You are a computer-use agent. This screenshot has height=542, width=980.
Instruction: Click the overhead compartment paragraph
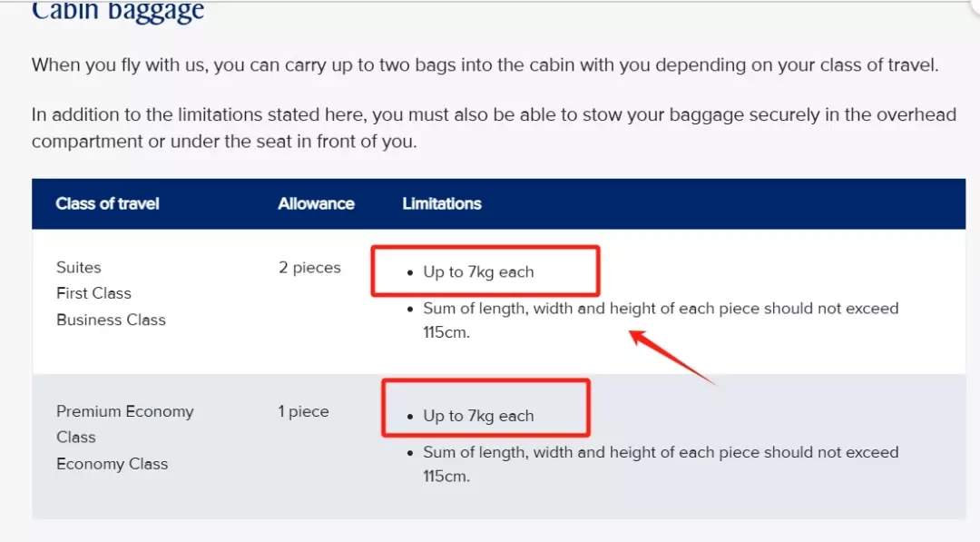pyautogui.click(x=494, y=127)
